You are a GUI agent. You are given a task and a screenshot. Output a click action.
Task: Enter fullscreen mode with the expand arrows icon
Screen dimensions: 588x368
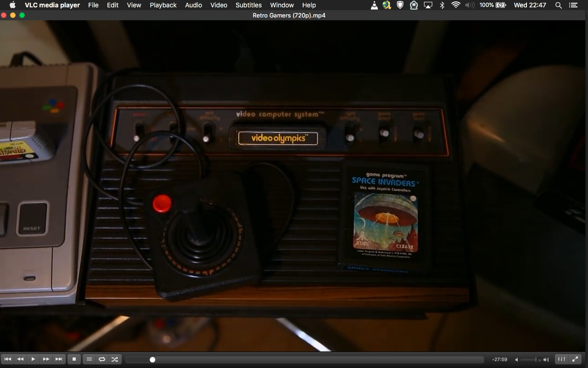[575, 359]
